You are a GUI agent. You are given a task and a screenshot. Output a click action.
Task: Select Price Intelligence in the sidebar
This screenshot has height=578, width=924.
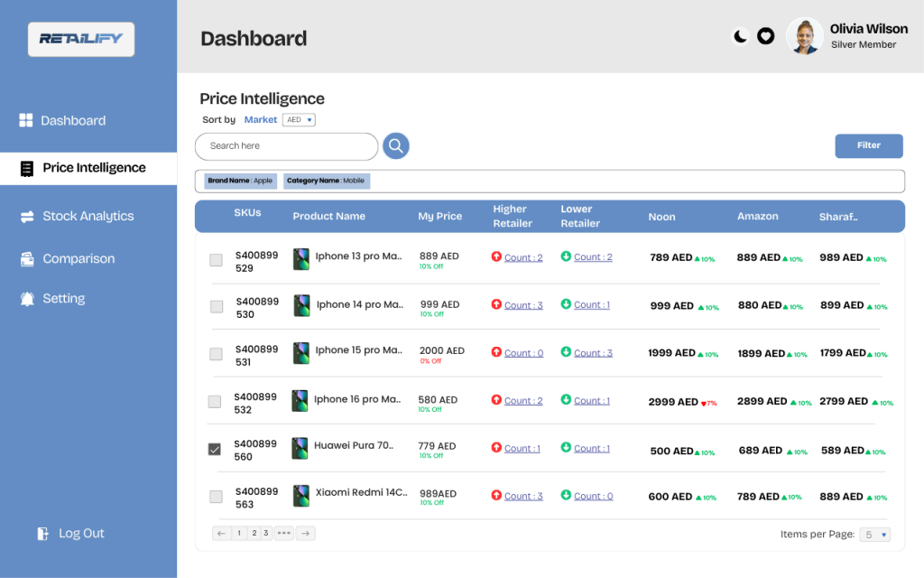pos(93,168)
